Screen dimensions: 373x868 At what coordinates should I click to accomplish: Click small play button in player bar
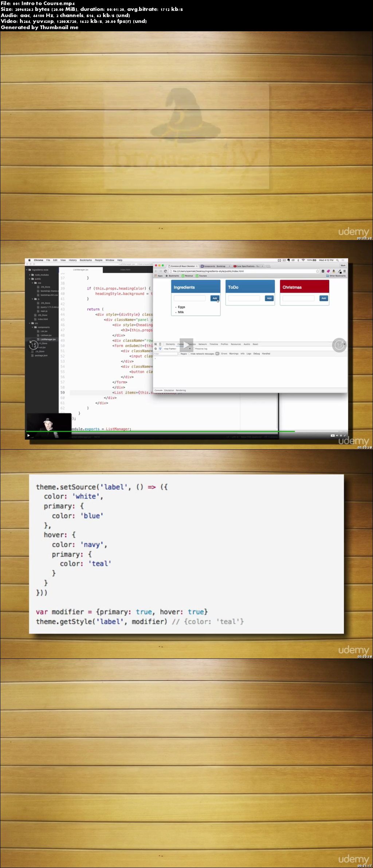28,435
